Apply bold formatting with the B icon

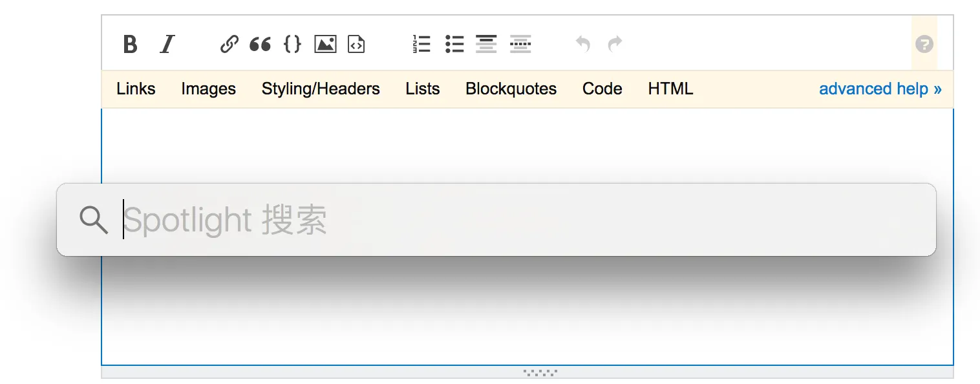(131, 44)
